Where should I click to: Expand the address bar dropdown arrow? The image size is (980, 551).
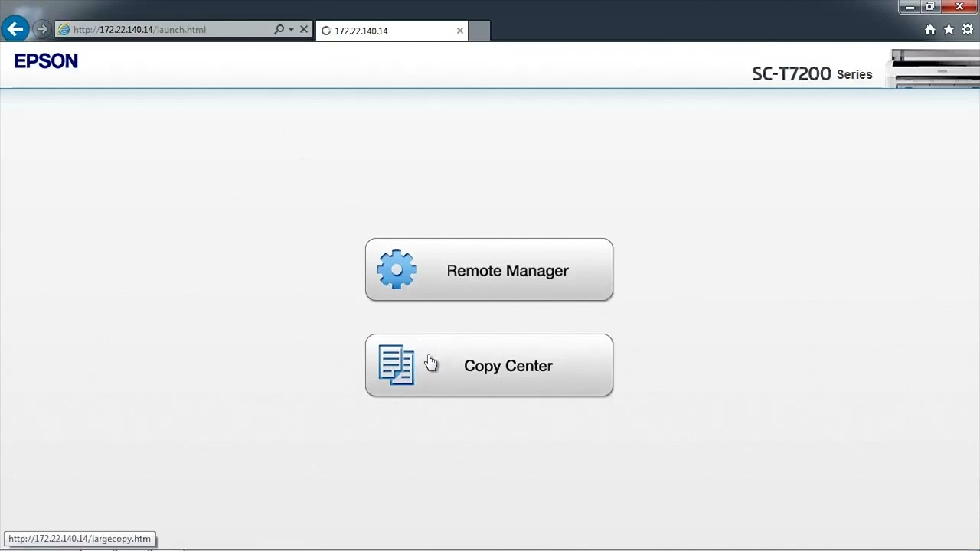coord(291,30)
